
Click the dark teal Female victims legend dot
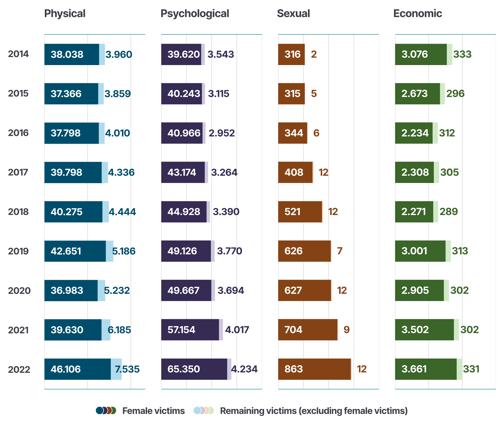(99, 410)
